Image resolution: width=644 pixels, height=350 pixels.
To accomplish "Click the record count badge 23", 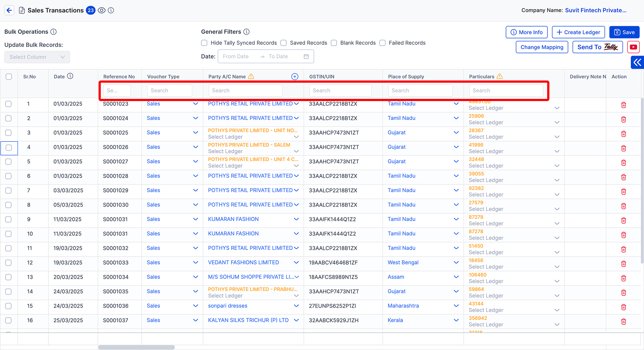I will pyautogui.click(x=91, y=10).
